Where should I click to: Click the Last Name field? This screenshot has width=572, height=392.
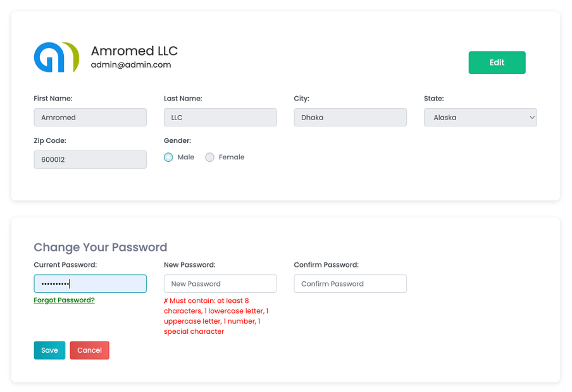(x=220, y=118)
